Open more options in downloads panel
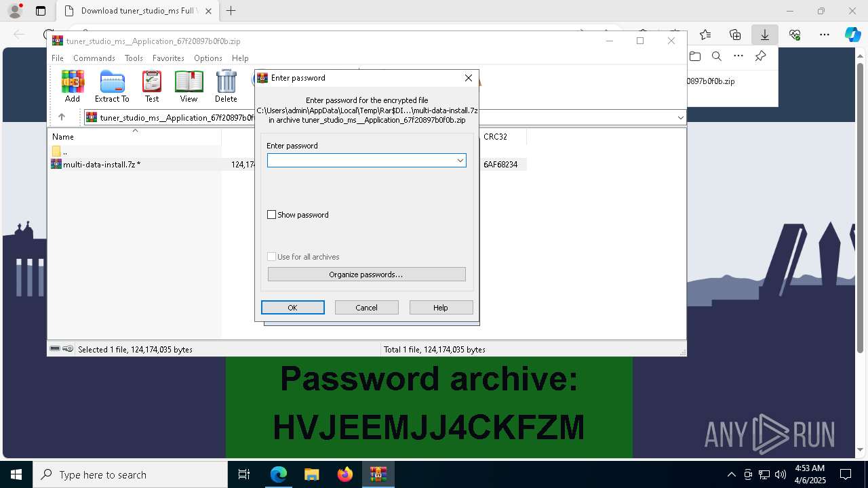Screen dimensions: 868x488 click(738, 56)
